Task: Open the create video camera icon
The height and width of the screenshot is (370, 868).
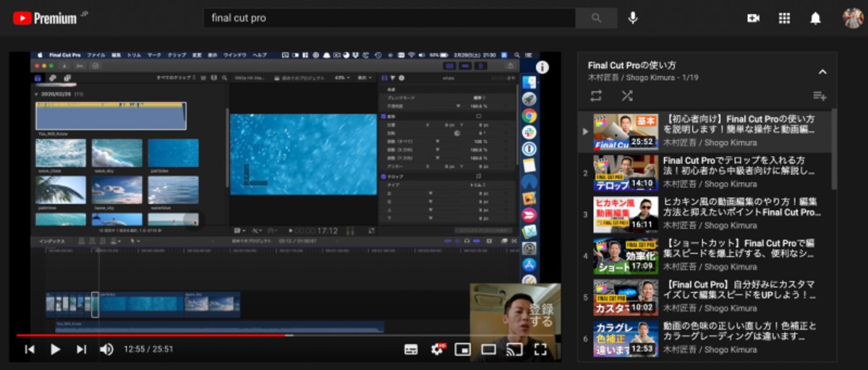Action: tap(753, 18)
